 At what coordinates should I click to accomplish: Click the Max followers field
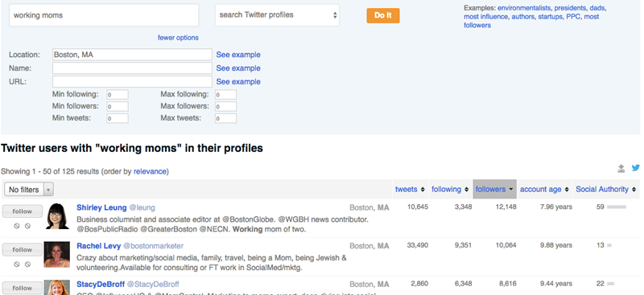click(225, 107)
